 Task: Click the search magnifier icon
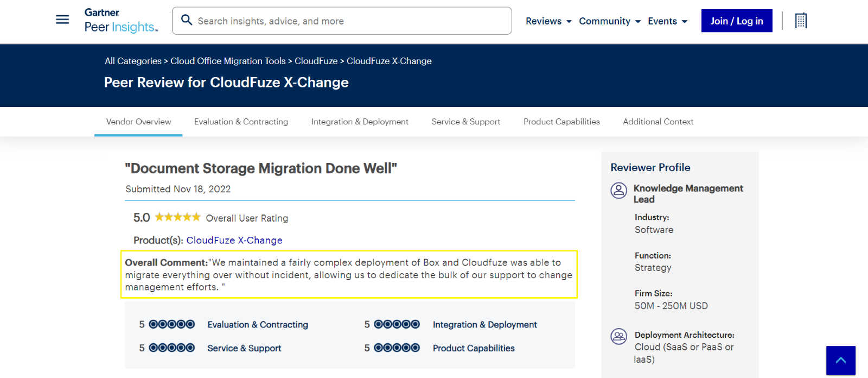point(187,20)
